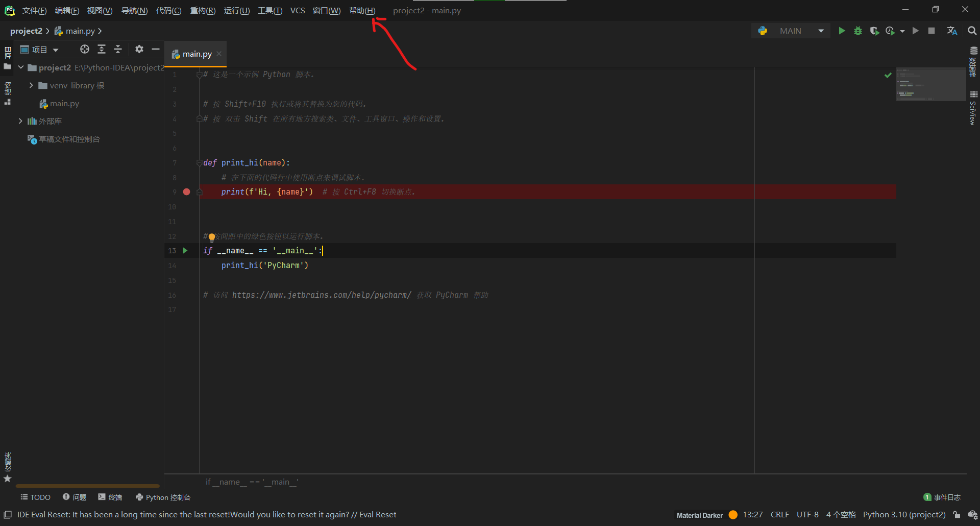Open the 项目 view selector dropdown

point(39,50)
